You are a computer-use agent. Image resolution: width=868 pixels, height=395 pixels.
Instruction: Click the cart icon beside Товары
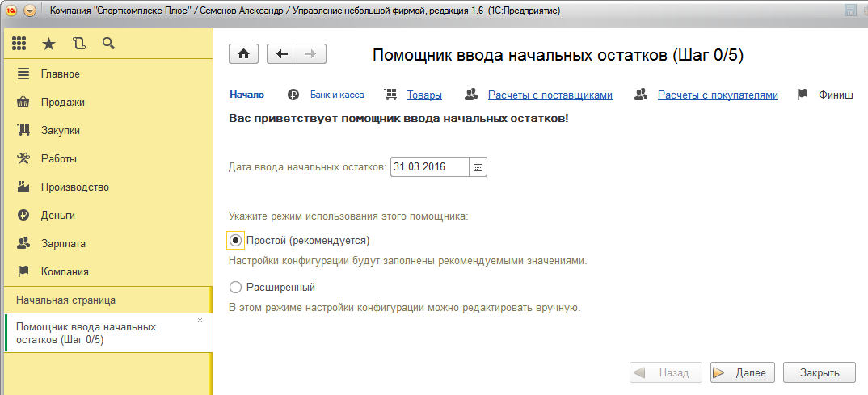pyautogui.click(x=391, y=95)
